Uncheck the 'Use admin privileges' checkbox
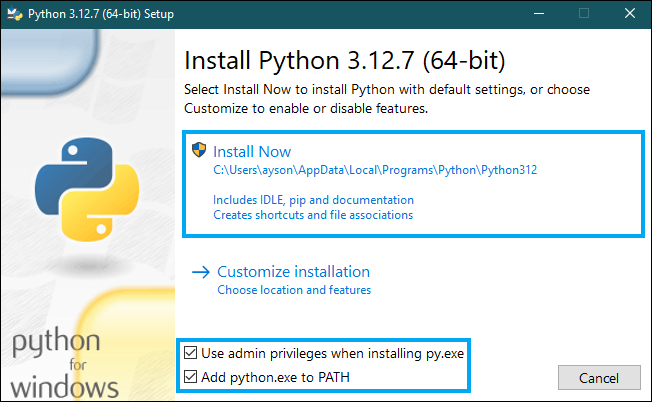Viewport: 652px width, 402px height. tap(191, 353)
